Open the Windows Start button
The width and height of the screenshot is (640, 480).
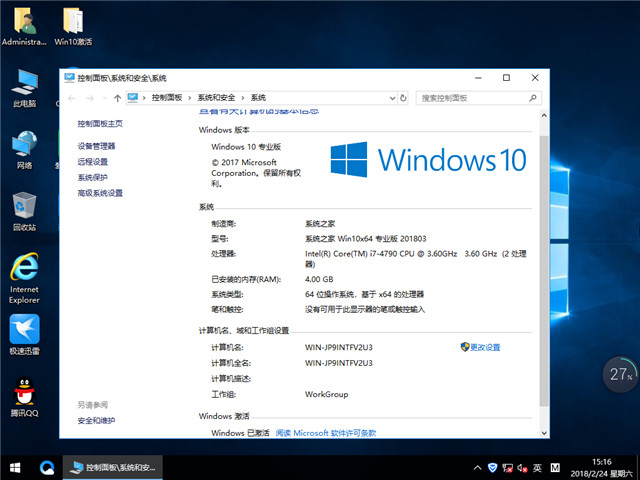click(15, 468)
